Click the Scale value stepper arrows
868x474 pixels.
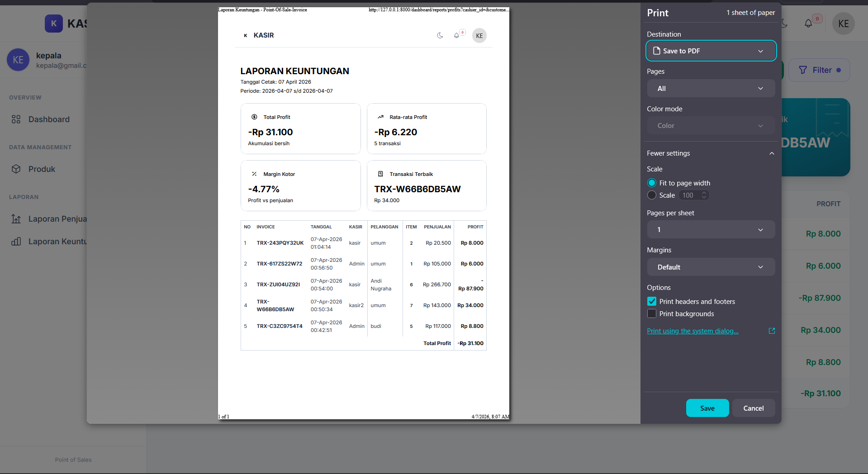coord(704,195)
